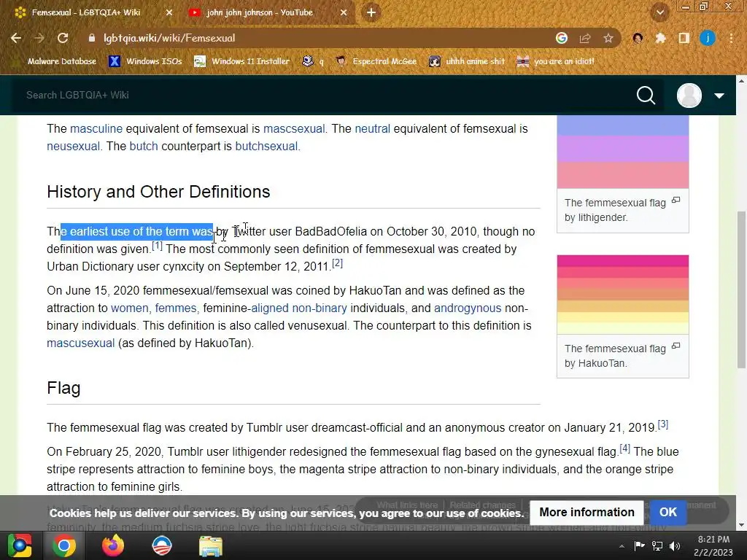The image size is (747, 560).
Task: Switch to Femsexual - LGBTQIA+ Wiki tab
Action: click(x=86, y=13)
